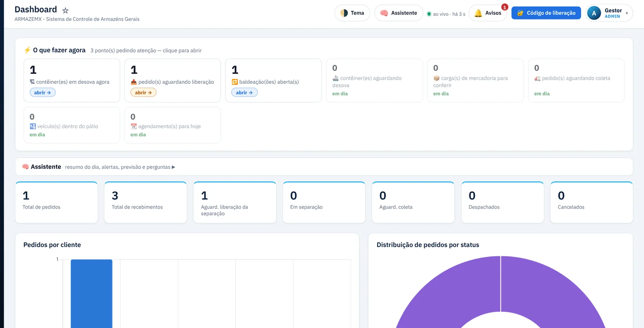Star the Dashboard as favorite
The height and width of the screenshot is (328, 644).
coord(66,10)
